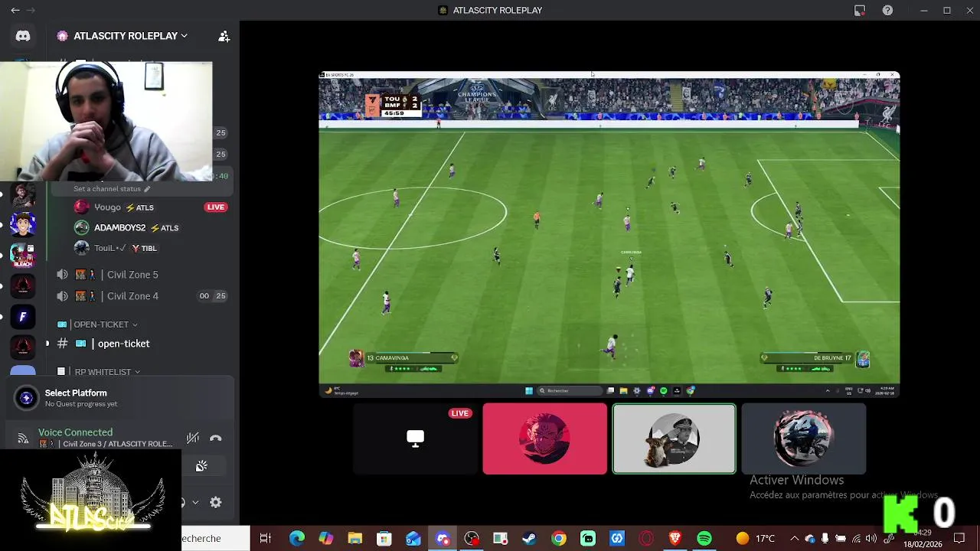Viewport: 980px width, 551px height.
Task: Show hidden system tray icons
Action: coord(794,539)
